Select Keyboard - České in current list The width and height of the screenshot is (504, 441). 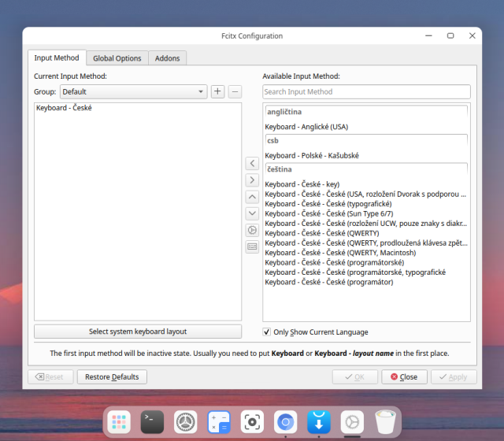[x=64, y=108]
